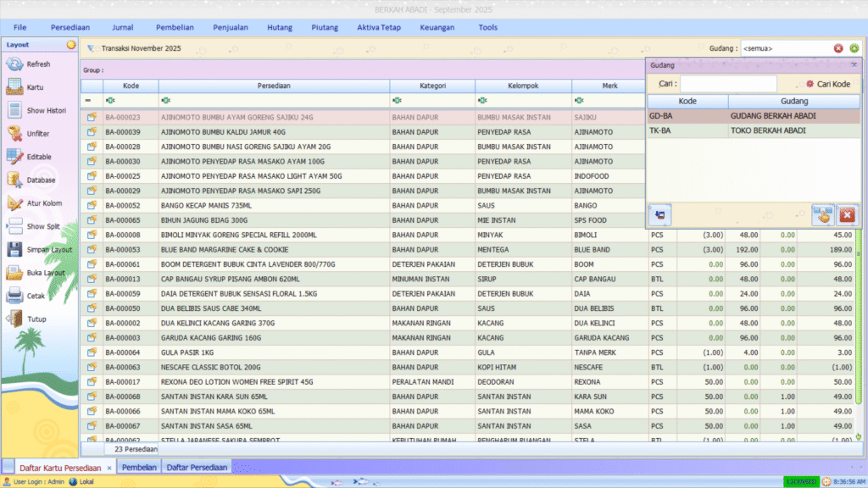Click the Database icon in sidebar

tap(14, 180)
